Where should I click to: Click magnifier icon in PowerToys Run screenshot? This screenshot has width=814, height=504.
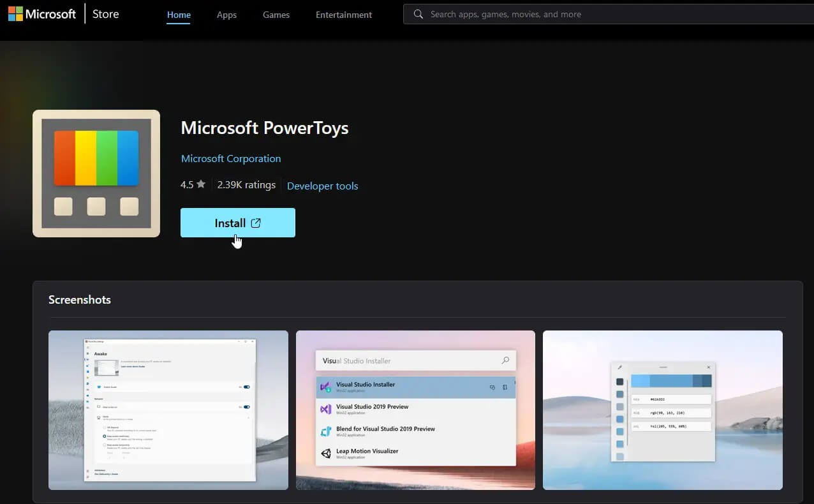pyautogui.click(x=505, y=360)
